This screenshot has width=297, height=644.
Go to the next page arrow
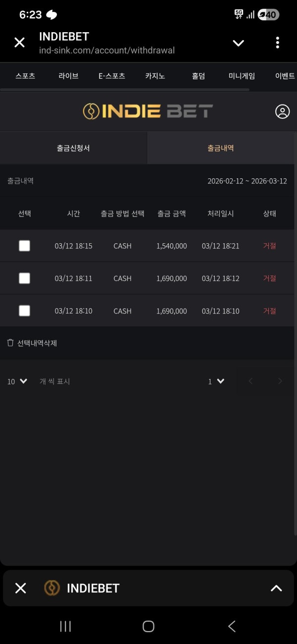click(280, 381)
